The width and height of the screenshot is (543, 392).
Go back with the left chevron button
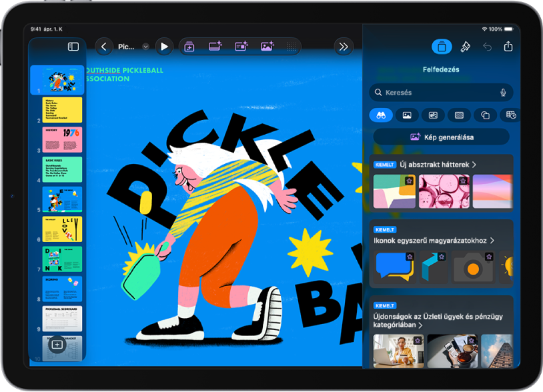pyautogui.click(x=104, y=47)
